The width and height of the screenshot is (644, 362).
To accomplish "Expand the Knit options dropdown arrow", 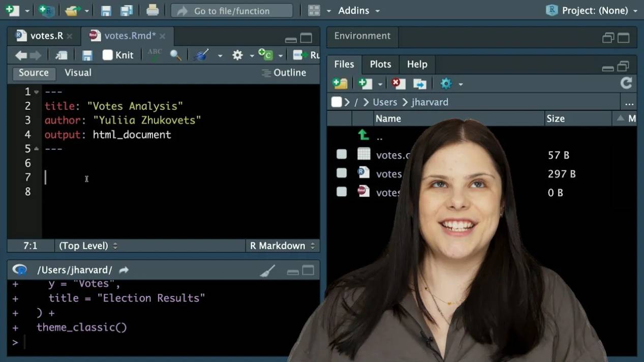I will tap(220, 55).
